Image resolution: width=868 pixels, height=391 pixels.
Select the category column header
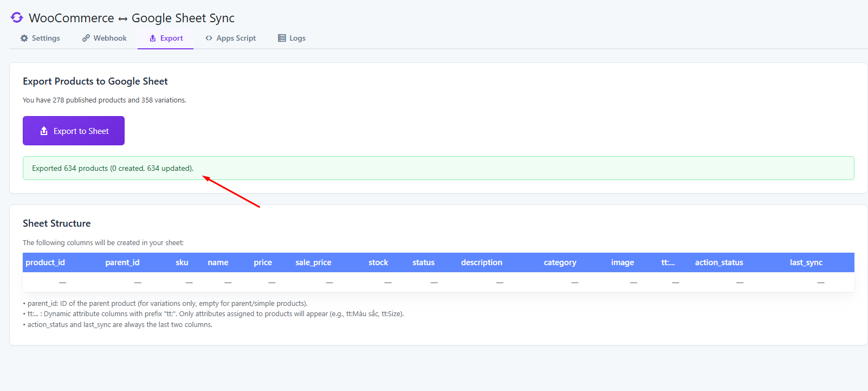pyautogui.click(x=560, y=262)
